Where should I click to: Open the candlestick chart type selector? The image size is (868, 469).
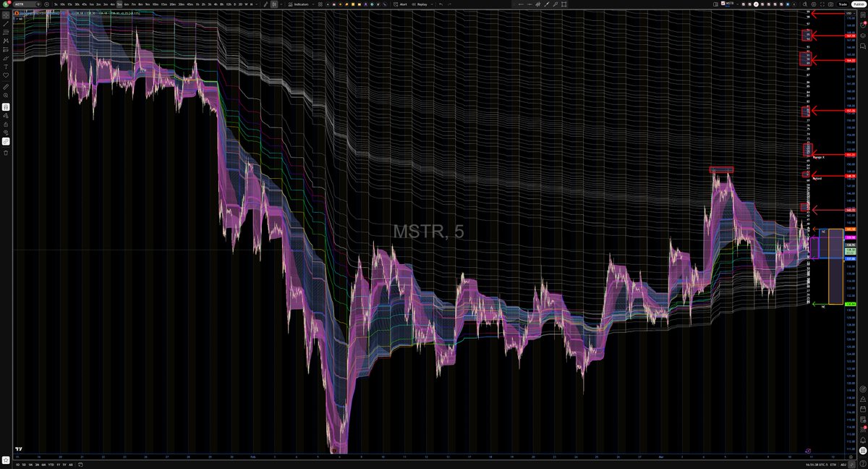click(x=273, y=4)
